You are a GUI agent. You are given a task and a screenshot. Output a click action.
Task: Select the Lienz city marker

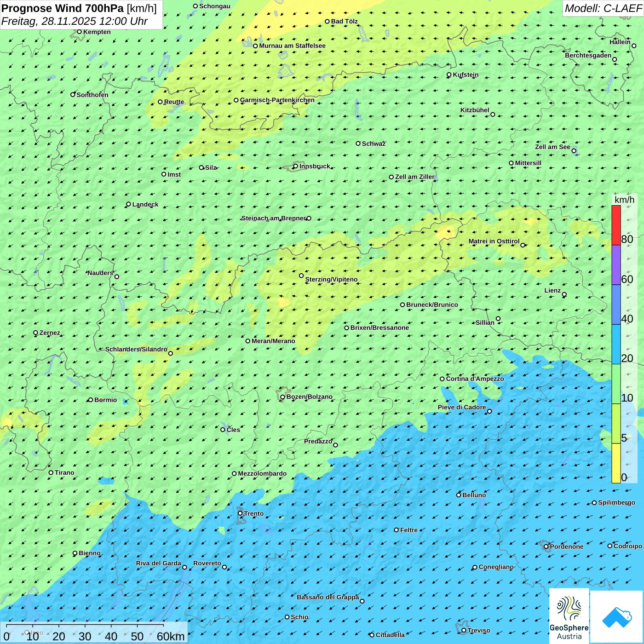coord(564,294)
